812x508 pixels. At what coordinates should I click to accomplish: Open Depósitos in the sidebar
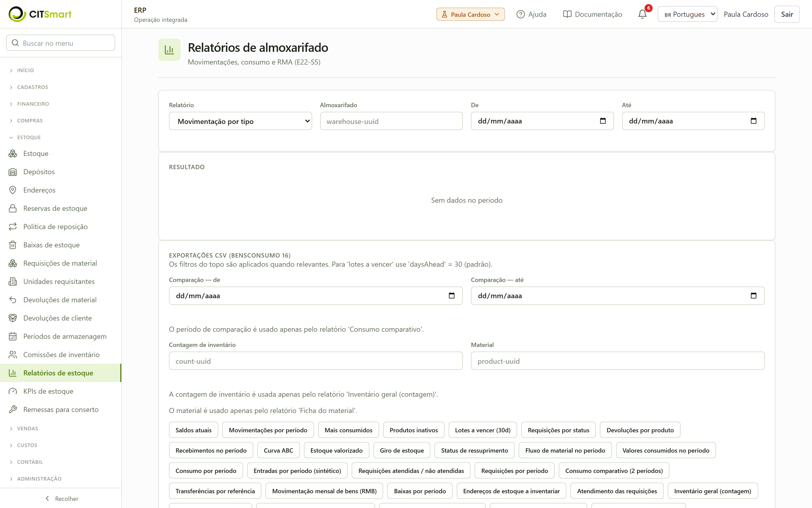click(61, 172)
